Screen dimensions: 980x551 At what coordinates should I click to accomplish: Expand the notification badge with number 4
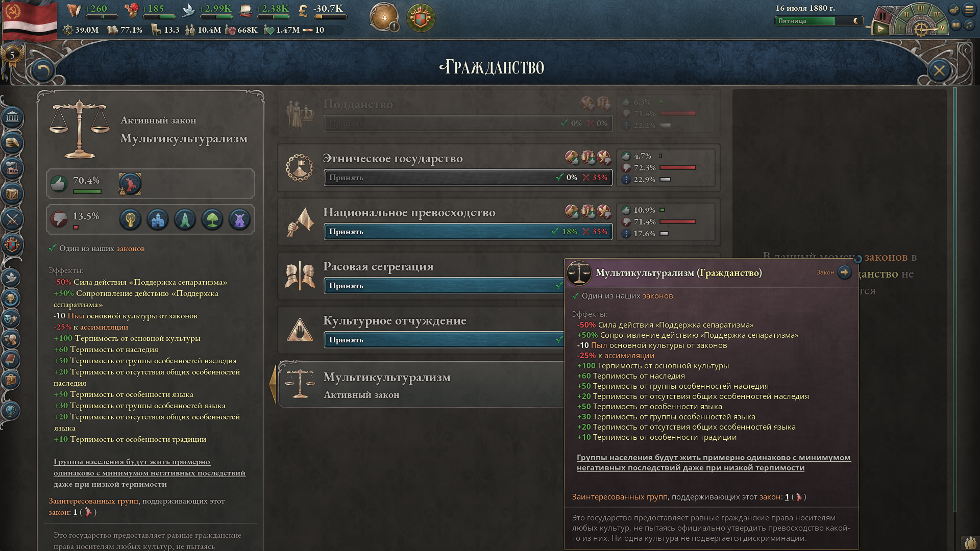tap(384, 17)
